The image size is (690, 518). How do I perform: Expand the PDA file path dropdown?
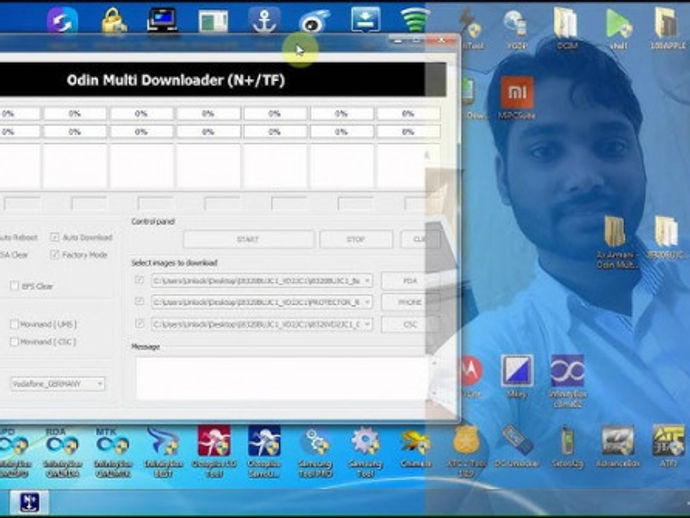pyautogui.click(x=367, y=281)
